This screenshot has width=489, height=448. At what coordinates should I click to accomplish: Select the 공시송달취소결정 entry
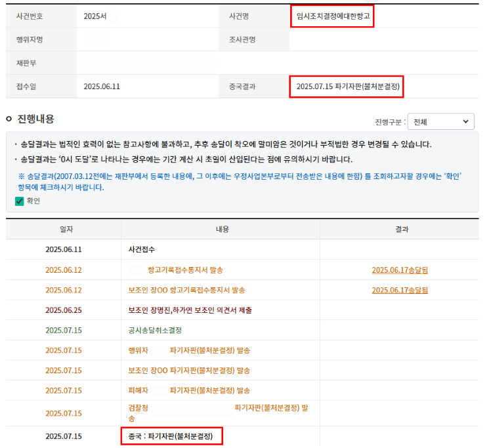coord(155,330)
